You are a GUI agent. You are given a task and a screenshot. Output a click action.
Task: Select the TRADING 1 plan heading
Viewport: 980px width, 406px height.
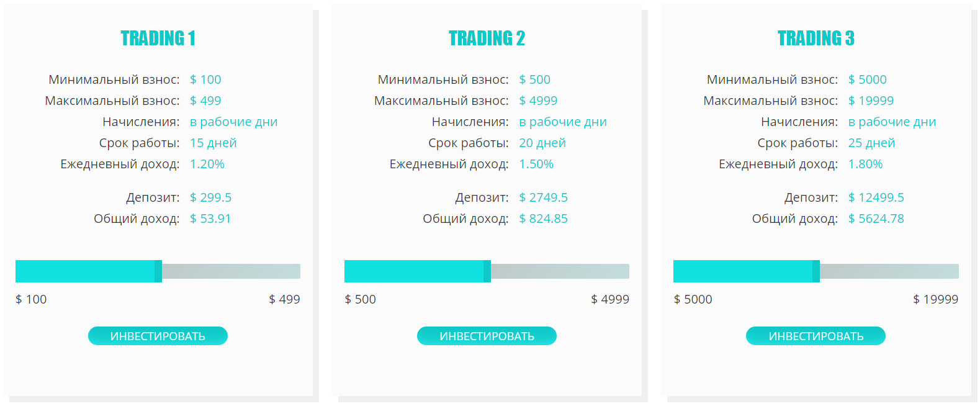(158, 38)
